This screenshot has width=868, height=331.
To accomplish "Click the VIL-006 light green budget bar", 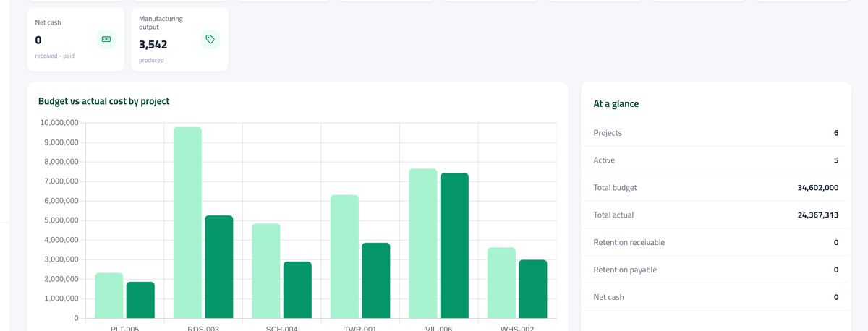I will point(423,244).
